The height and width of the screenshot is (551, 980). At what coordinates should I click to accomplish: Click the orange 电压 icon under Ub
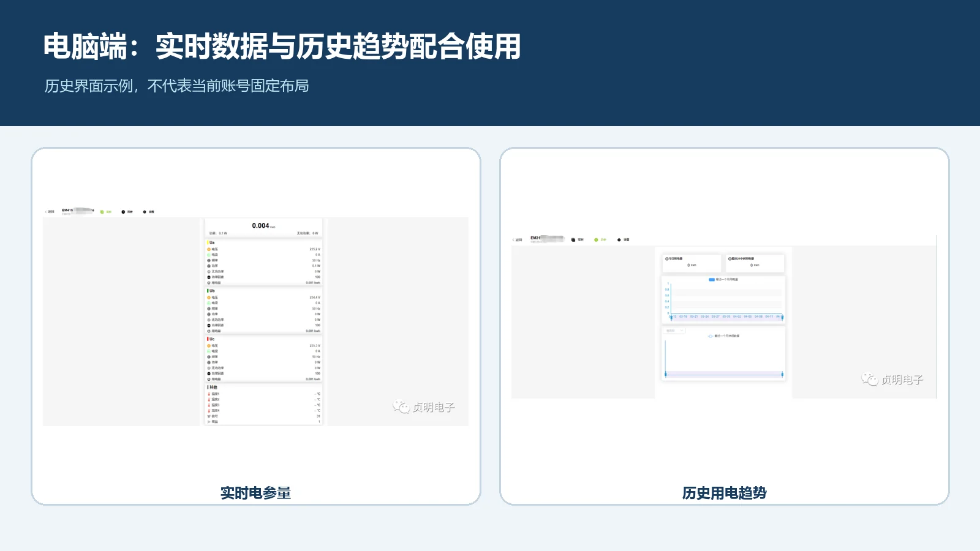tap(209, 298)
